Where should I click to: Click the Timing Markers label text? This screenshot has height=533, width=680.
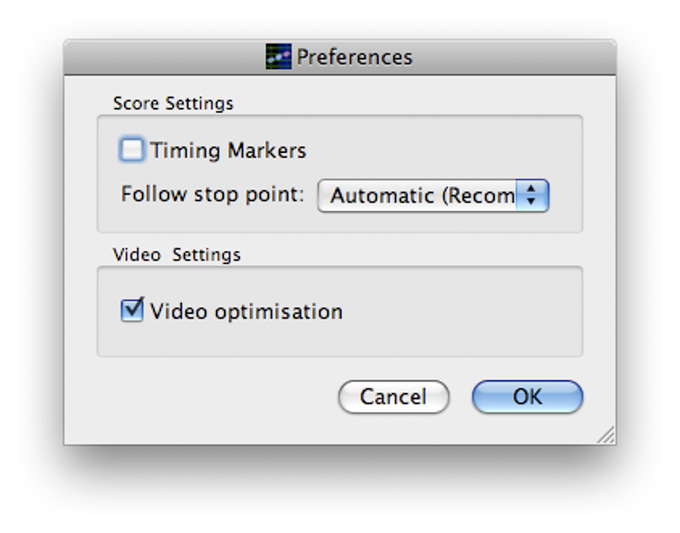228,150
